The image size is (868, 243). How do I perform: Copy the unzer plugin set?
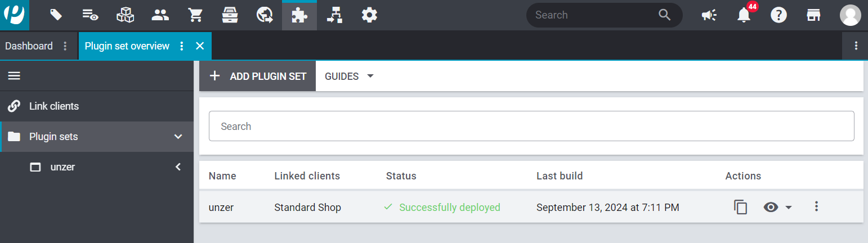[x=741, y=207]
